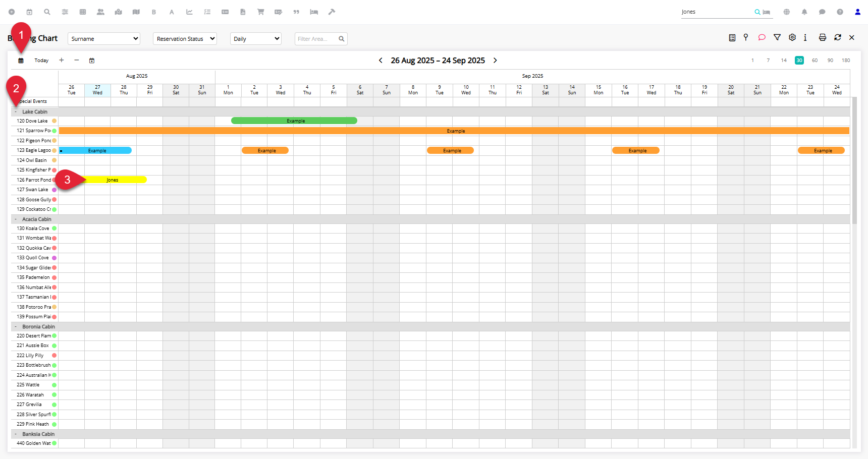Open the Reservation Status dropdown
The image size is (868, 459).
click(185, 39)
